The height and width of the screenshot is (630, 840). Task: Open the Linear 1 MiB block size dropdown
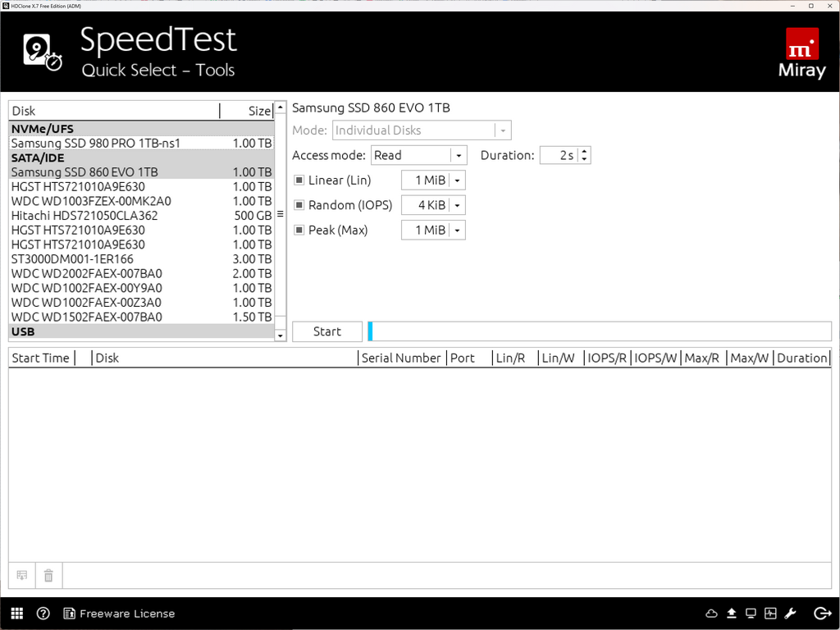coord(433,180)
